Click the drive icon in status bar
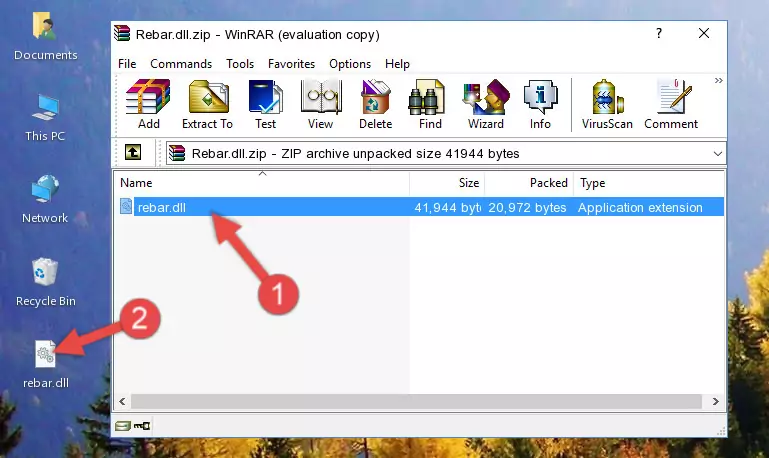Image resolution: width=769 pixels, height=458 pixels. [123, 426]
